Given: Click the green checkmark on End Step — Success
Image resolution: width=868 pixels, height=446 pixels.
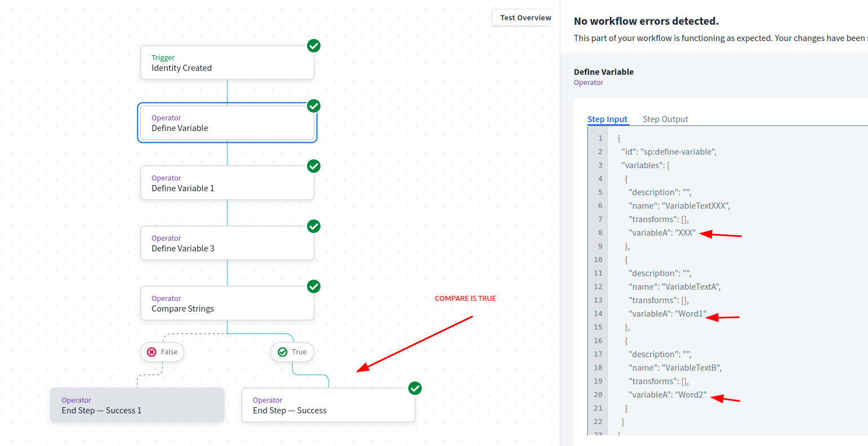Looking at the screenshot, I should (415, 388).
